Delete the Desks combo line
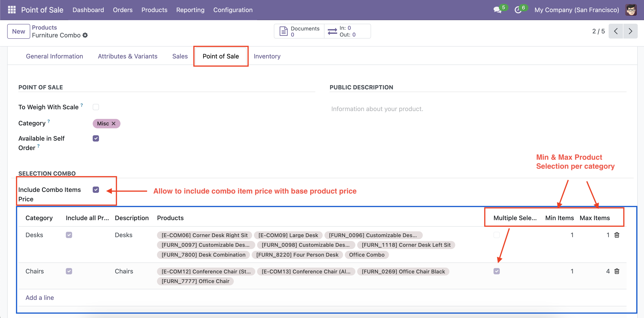 click(616, 235)
